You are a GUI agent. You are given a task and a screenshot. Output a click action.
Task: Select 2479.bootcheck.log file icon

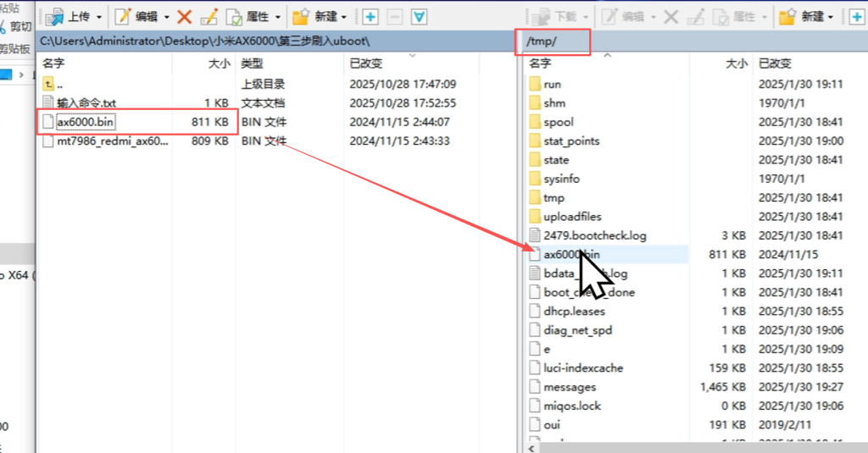point(535,235)
